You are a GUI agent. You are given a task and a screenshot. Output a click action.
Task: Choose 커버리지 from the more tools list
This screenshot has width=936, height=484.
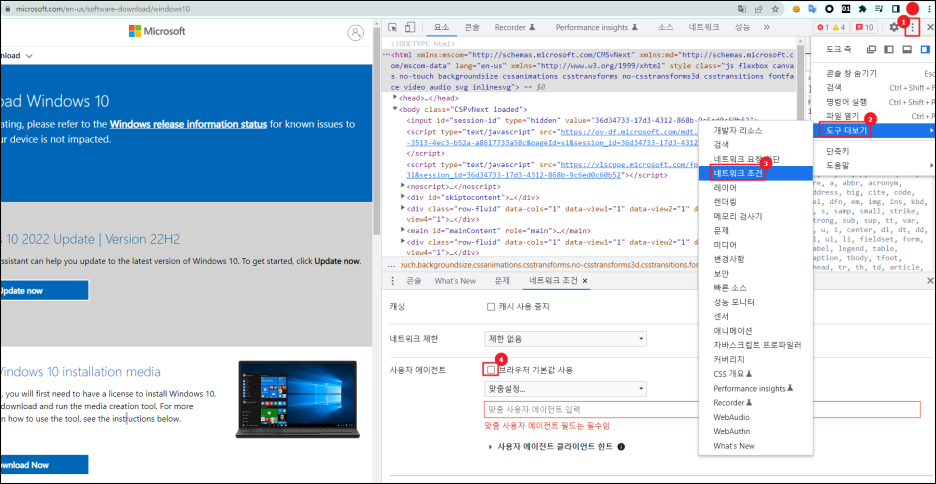(x=755, y=359)
